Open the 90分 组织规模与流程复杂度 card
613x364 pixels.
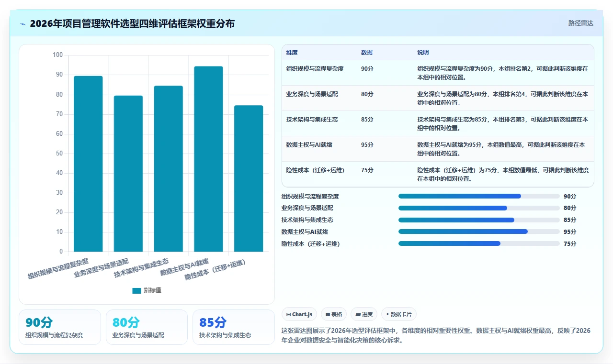pyautogui.click(x=60, y=327)
